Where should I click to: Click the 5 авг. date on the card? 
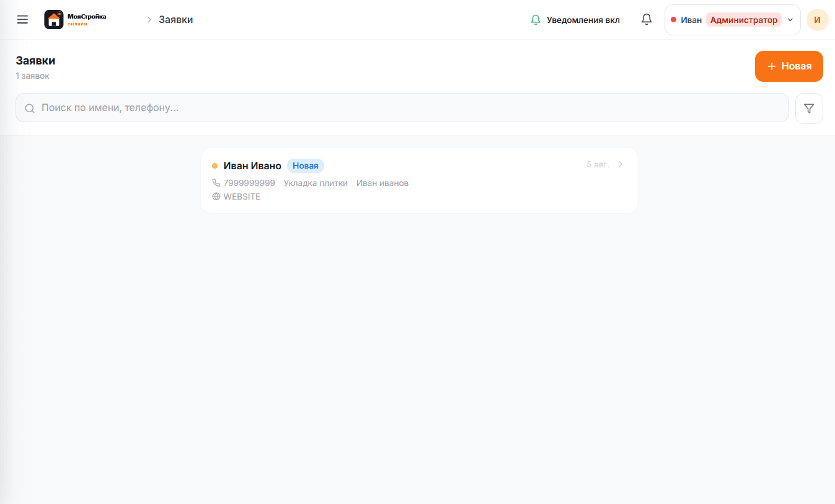[598, 164]
